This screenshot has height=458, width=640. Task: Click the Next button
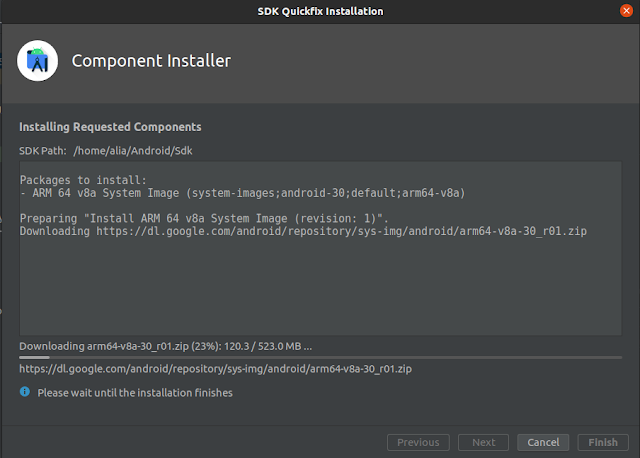coord(483,442)
